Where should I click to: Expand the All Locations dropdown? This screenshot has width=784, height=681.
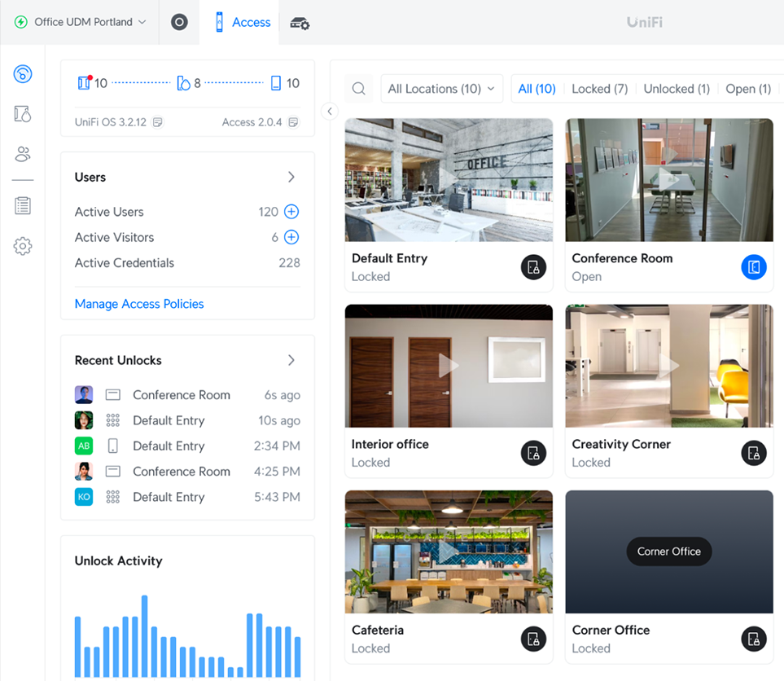tap(441, 89)
